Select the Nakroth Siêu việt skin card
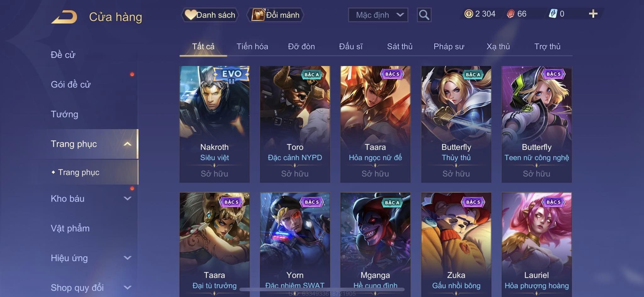 click(214, 124)
